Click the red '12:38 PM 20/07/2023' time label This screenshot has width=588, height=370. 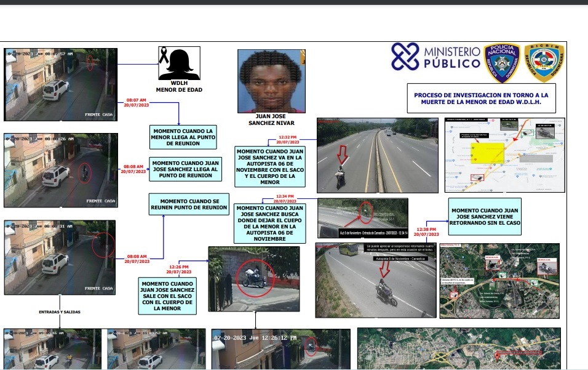click(x=426, y=232)
